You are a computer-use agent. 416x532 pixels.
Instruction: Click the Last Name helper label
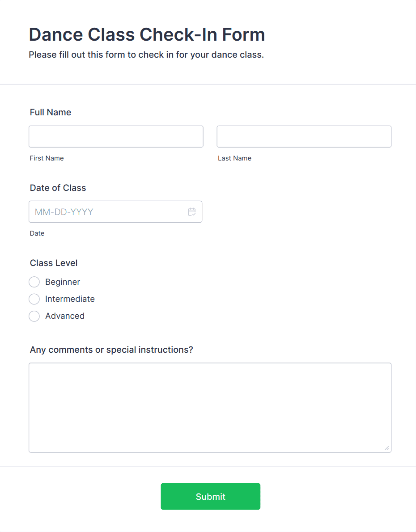pos(234,158)
